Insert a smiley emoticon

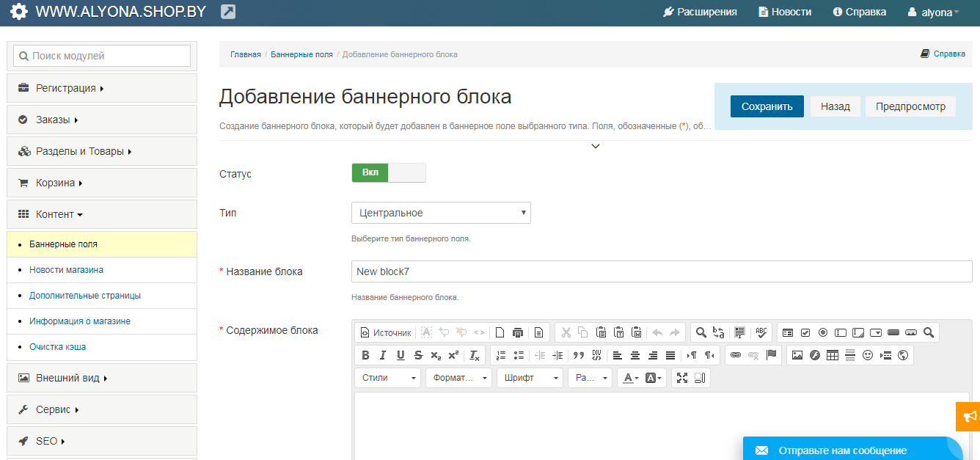pyautogui.click(x=868, y=355)
